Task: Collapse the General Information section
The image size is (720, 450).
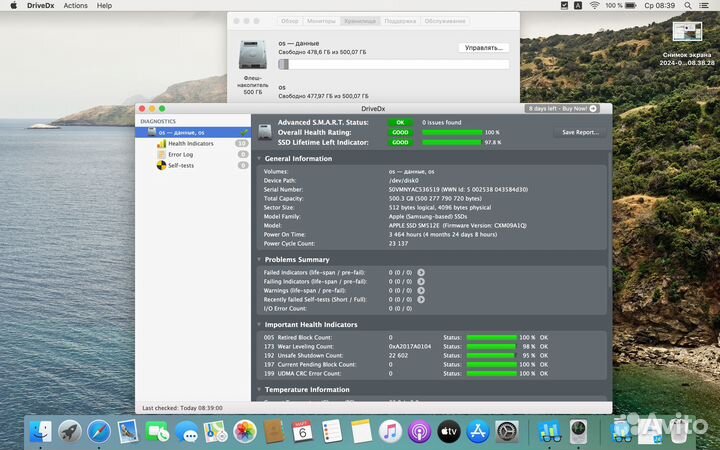Action: click(259, 158)
